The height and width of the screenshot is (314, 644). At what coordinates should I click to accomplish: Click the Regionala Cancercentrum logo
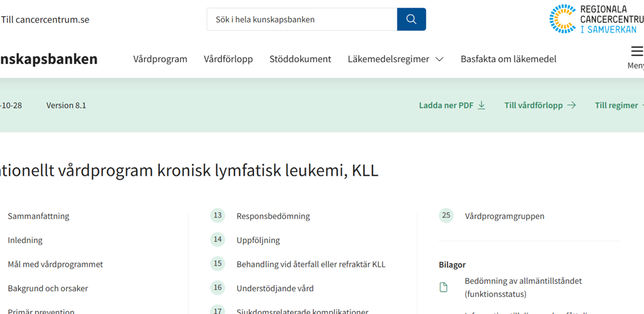point(597,19)
